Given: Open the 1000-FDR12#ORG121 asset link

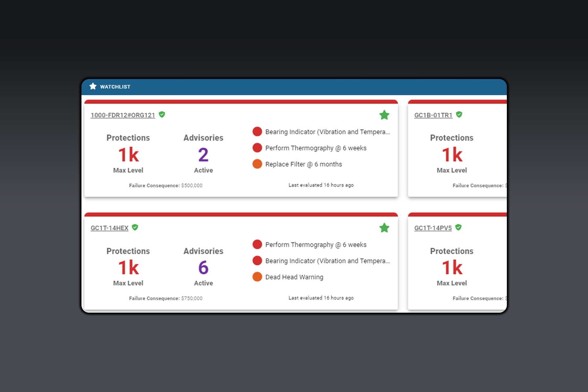Looking at the screenshot, I should 123,115.
